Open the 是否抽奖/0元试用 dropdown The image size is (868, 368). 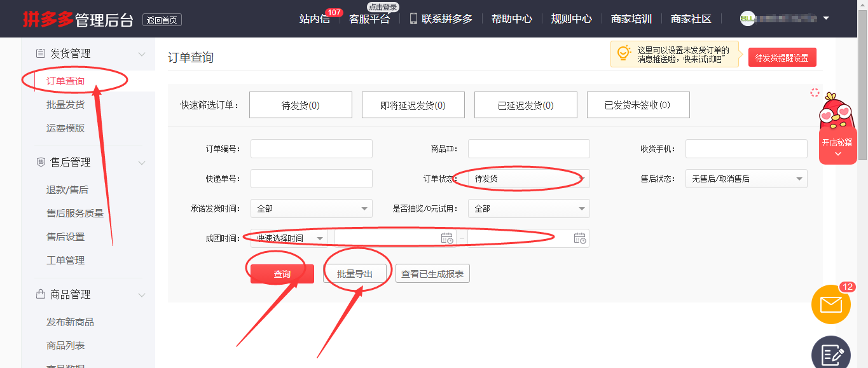[529, 208]
